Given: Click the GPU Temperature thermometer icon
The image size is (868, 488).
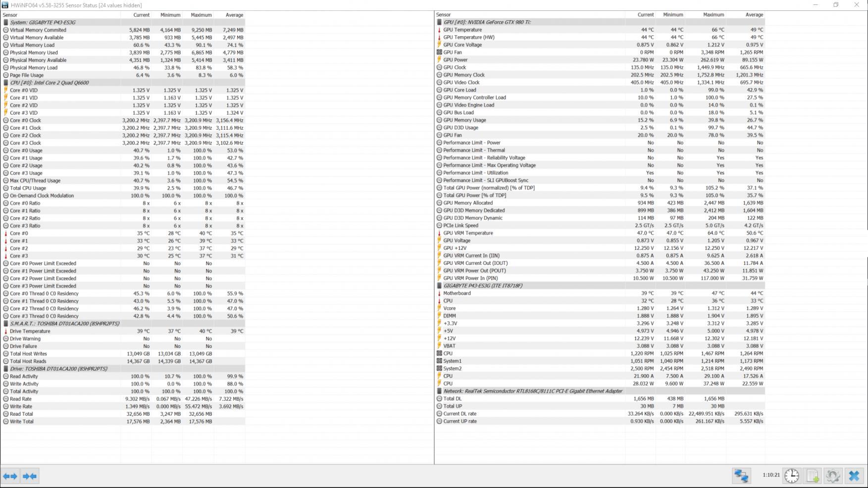Looking at the screenshot, I should (x=439, y=30).
